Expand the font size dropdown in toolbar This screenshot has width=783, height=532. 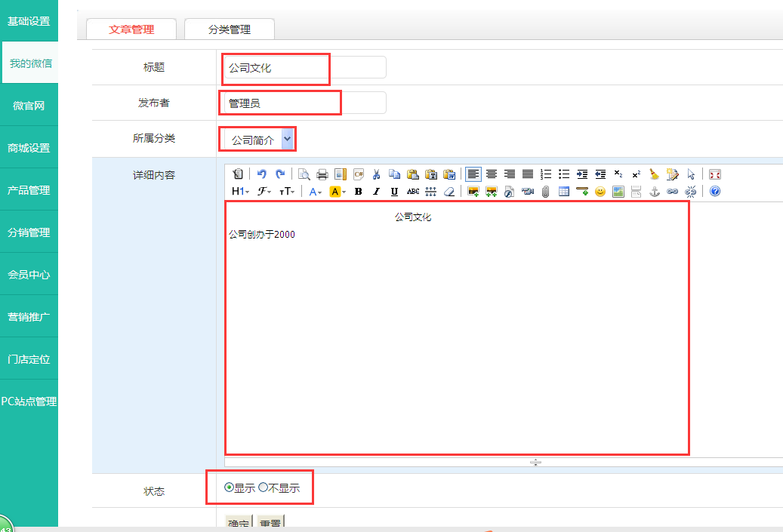[x=288, y=192]
